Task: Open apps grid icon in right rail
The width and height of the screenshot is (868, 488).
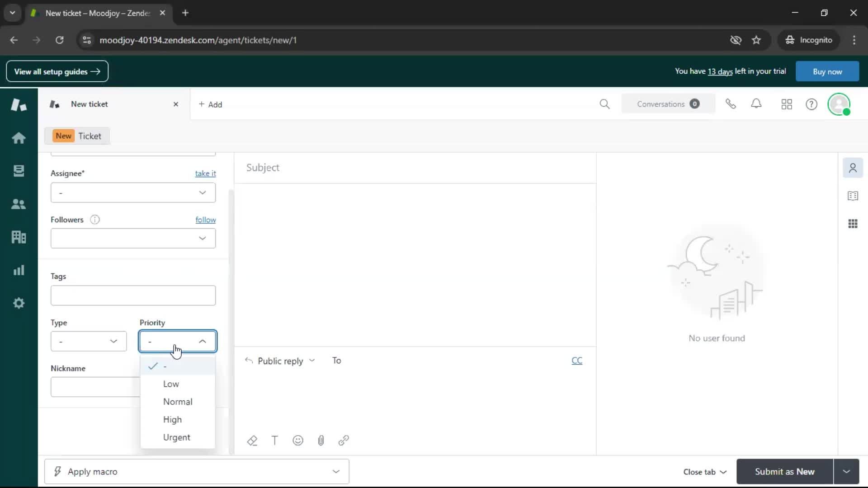Action: pyautogui.click(x=853, y=224)
